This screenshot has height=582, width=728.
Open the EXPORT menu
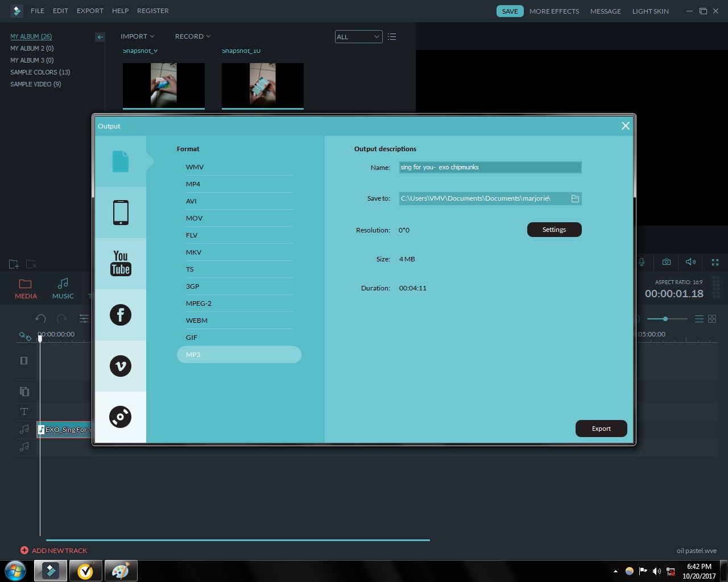point(90,11)
